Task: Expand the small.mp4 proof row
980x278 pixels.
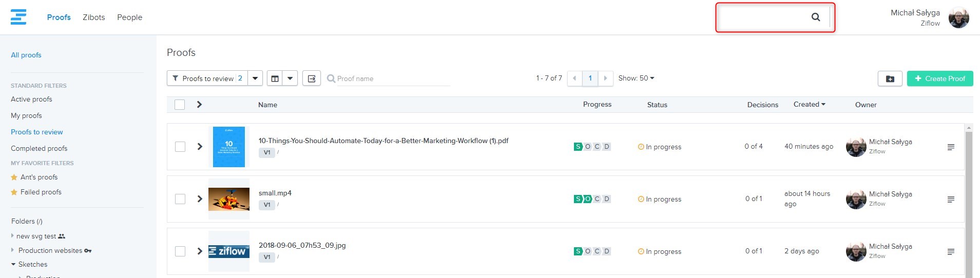Action: click(x=200, y=199)
